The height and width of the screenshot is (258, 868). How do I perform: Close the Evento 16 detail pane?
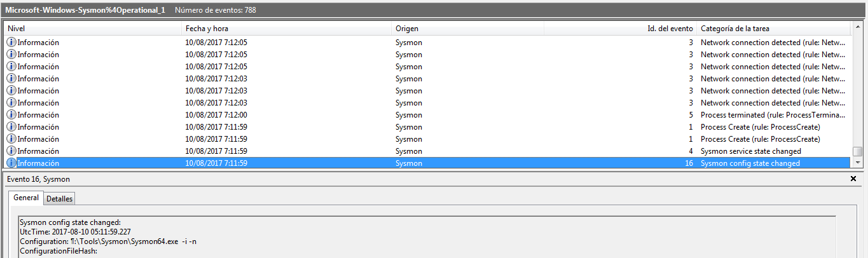[853, 179]
